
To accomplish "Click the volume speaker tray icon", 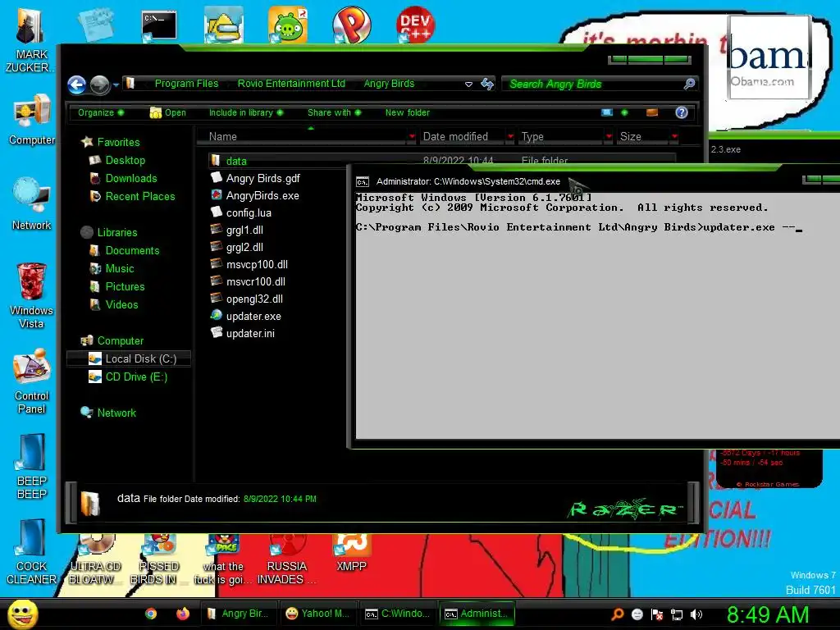I will pos(696,614).
